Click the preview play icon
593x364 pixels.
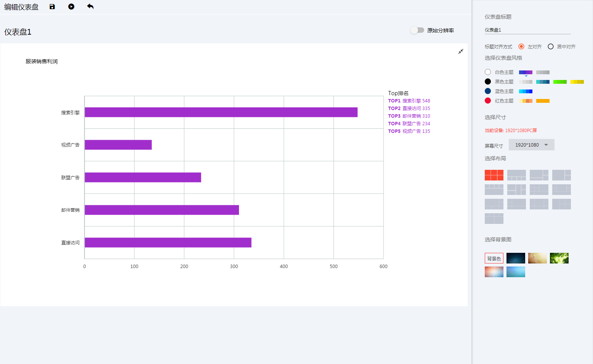71,7
